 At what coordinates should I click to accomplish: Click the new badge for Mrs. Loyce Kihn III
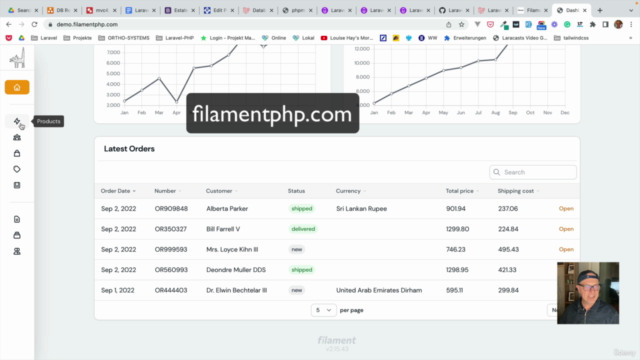[x=297, y=249]
